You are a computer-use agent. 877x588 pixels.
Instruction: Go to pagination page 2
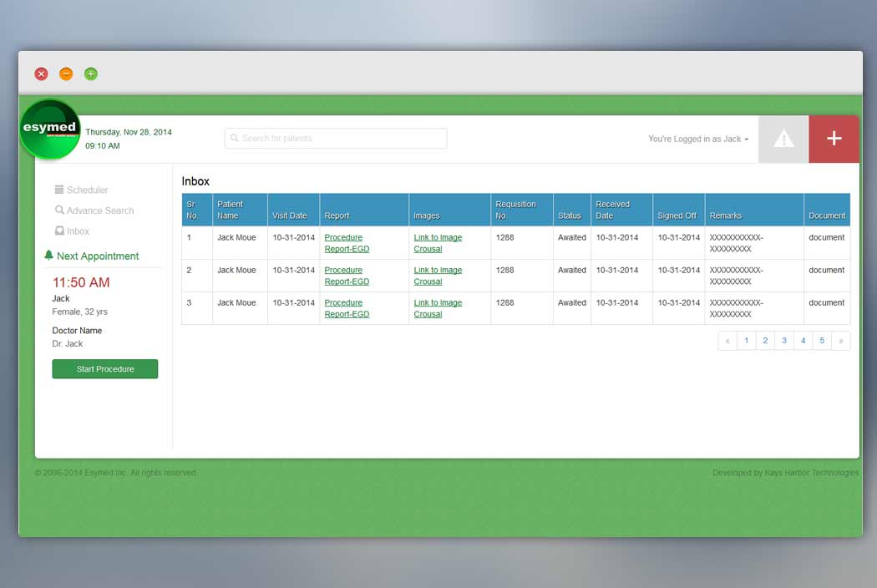coord(765,341)
